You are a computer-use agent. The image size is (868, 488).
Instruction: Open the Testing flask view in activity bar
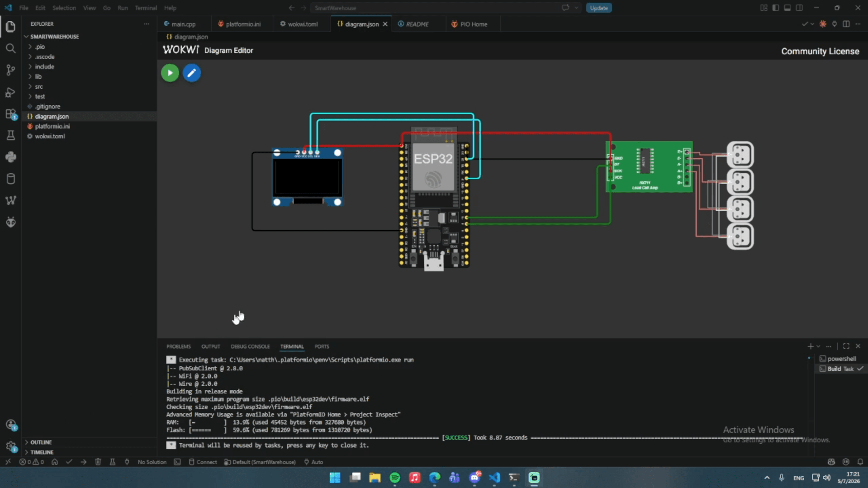[10, 135]
